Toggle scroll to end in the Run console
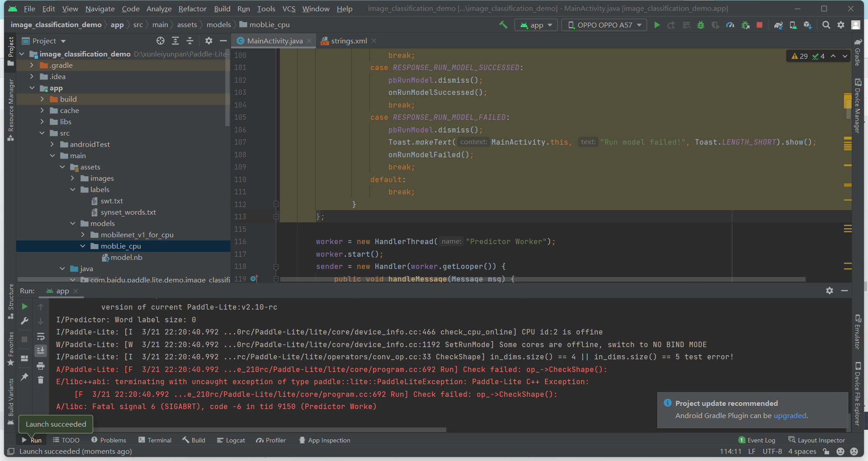The height and width of the screenshot is (461, 868). [41, 350]
